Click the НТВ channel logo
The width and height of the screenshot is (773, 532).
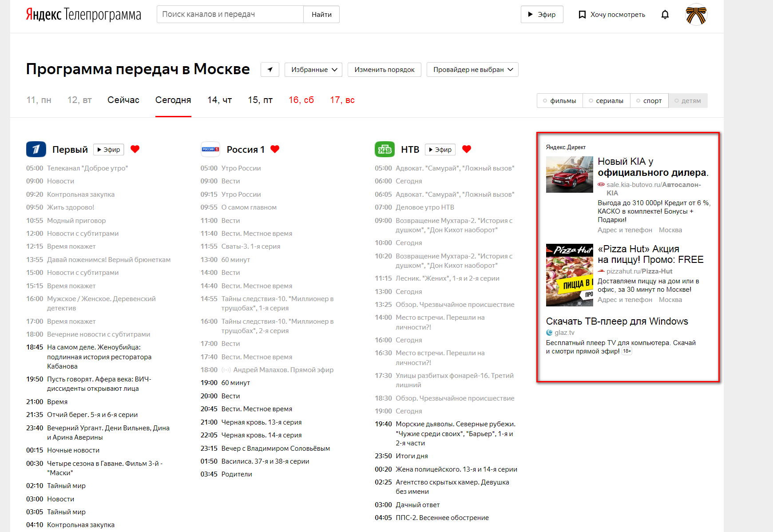tap(385, 149)
